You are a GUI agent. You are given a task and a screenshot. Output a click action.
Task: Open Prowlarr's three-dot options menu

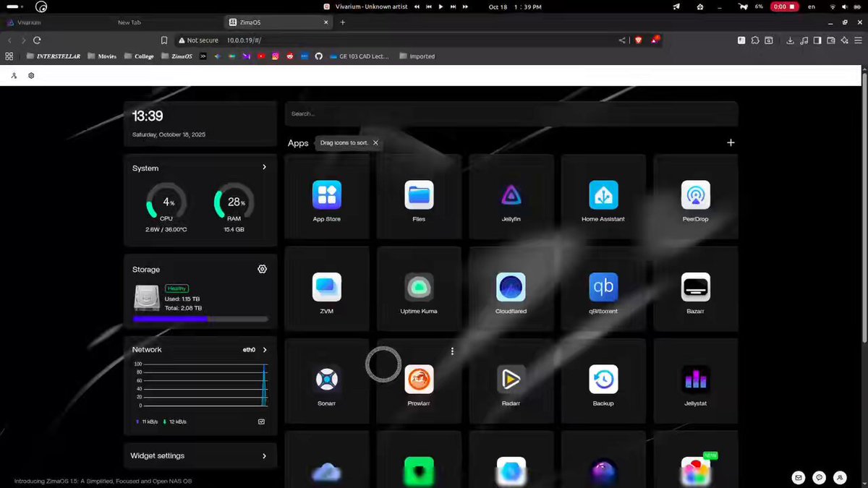tap(452, 351)
